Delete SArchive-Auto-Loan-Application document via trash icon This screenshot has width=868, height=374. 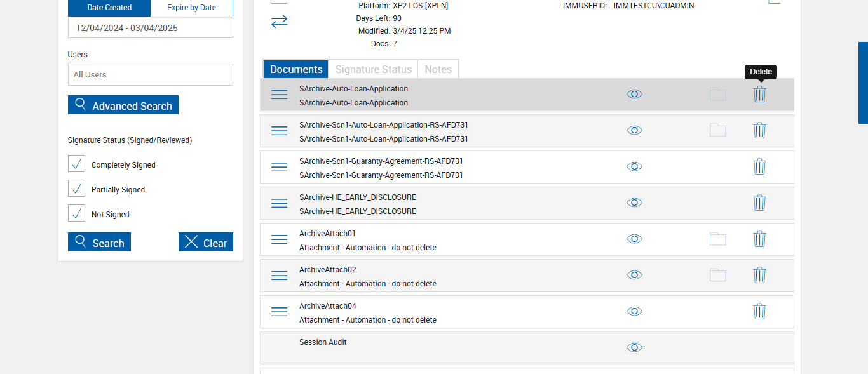pyautogui.click(x=759, y=94)
